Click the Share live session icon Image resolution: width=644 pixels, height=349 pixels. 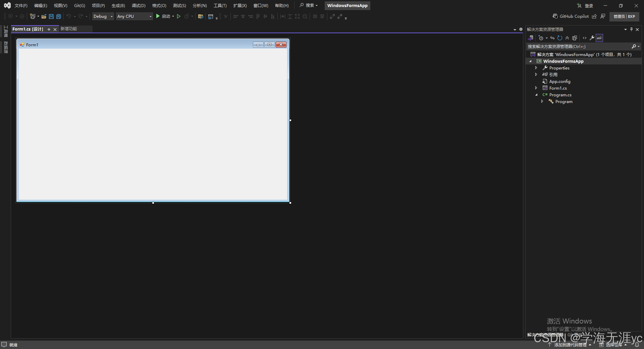pos(594,16)
